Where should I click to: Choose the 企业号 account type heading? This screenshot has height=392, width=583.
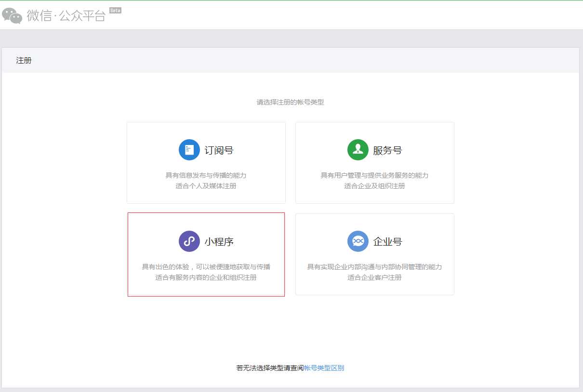387,242
